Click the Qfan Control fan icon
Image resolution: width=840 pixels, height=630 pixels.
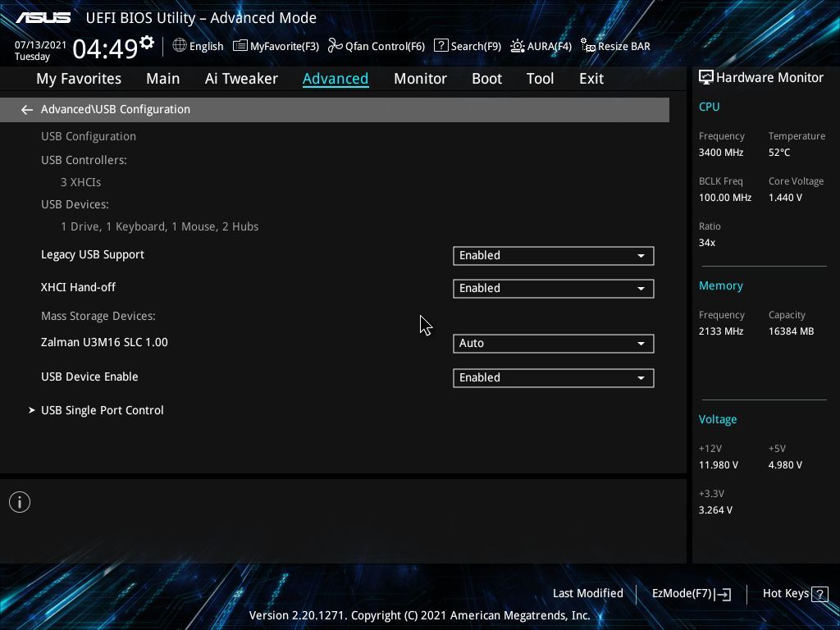click(335, 46)
